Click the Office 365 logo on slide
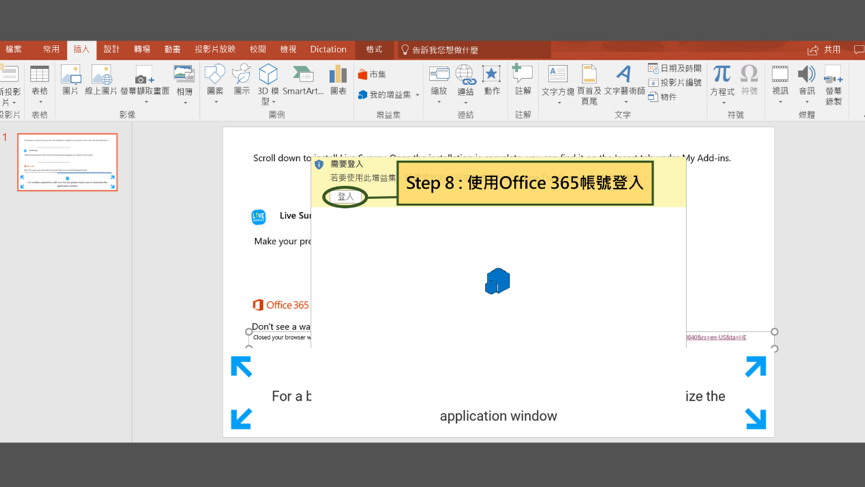Image resolution: width=865 pixels, height=487 pixels. (281, 305)
